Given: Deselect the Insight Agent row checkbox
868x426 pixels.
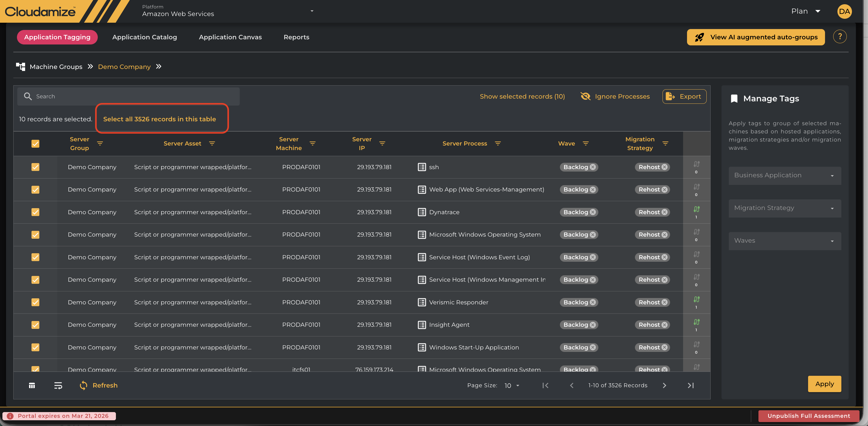Looking at the screenshot, I should click(x=35, y=325).
